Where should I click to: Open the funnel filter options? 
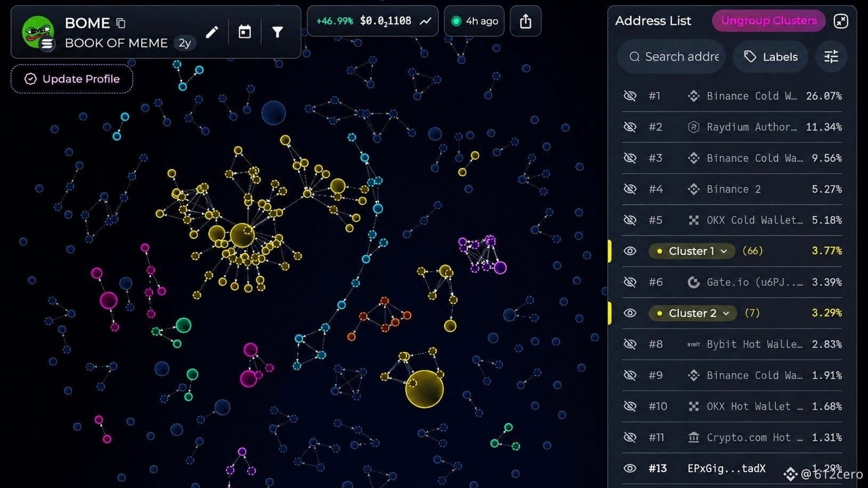pyautogui.click(x=278, y=32)
